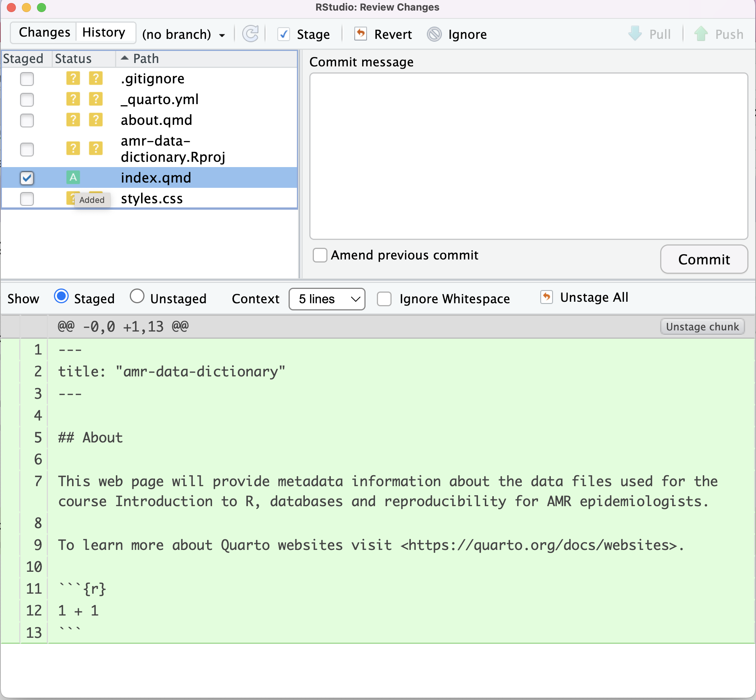Stage the _quarto.yml file checkbox
The width and height of the screenshot is (756, 700).
click(27, 100)
